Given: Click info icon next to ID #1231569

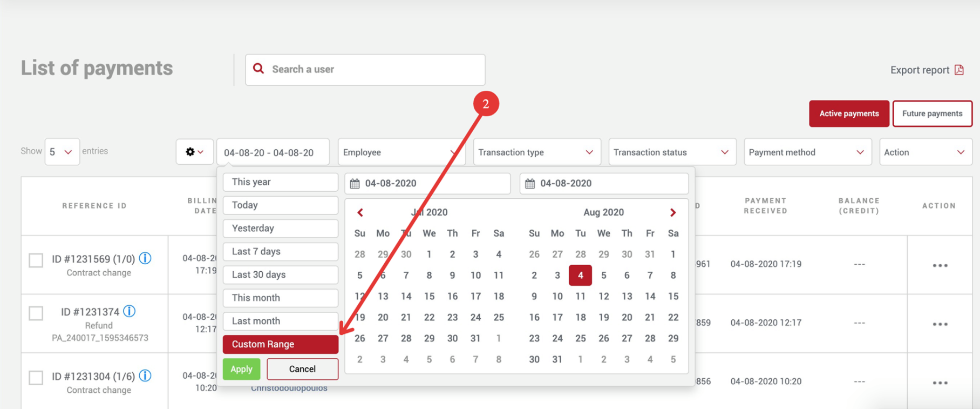Looking at the screenshot, I should click(x=145, y=258).
